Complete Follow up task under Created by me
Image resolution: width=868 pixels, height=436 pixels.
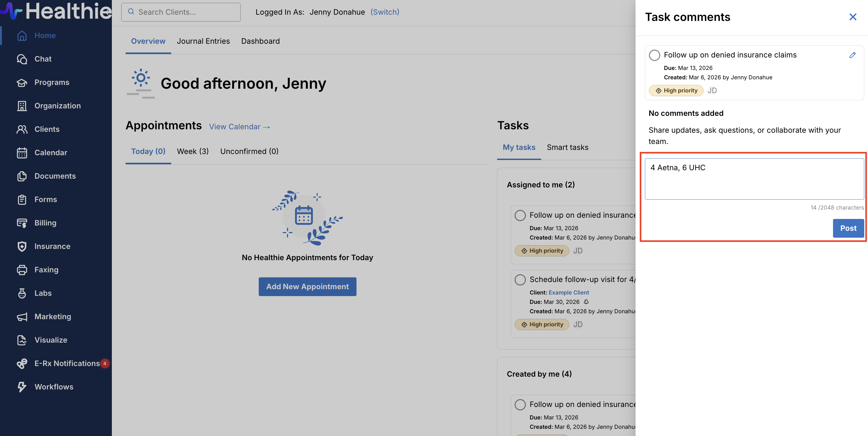tap(520, 404)
